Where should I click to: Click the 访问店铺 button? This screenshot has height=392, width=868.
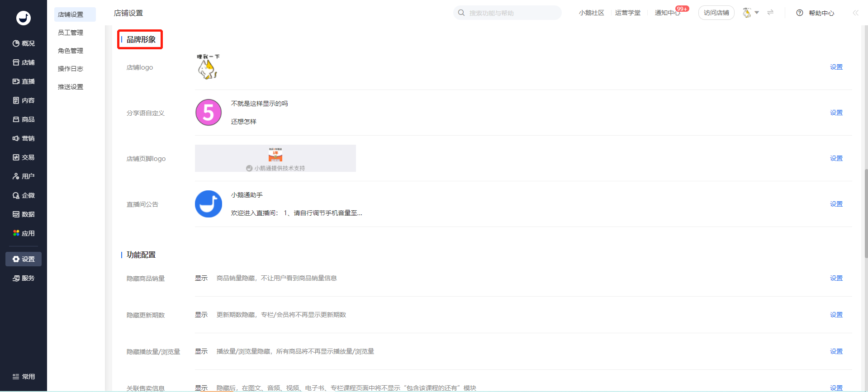716,13
